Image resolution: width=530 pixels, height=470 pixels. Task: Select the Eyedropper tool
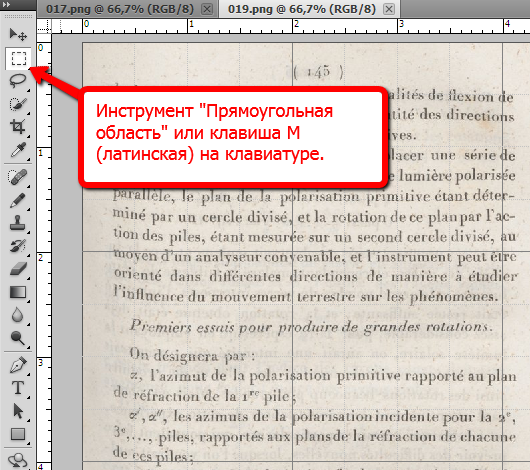click(18, 150)
